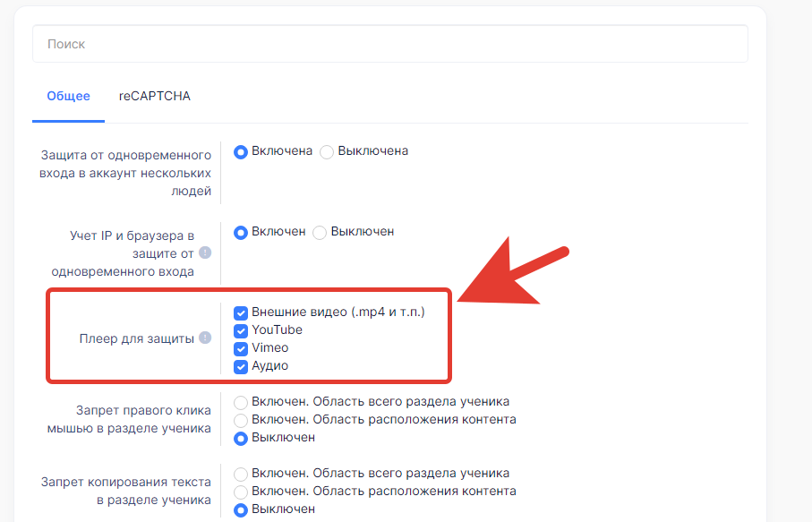
Task: Click label Запрет правого клика мышью в разделе ученика
Action: pyautogui.click(x=129, y=419)
